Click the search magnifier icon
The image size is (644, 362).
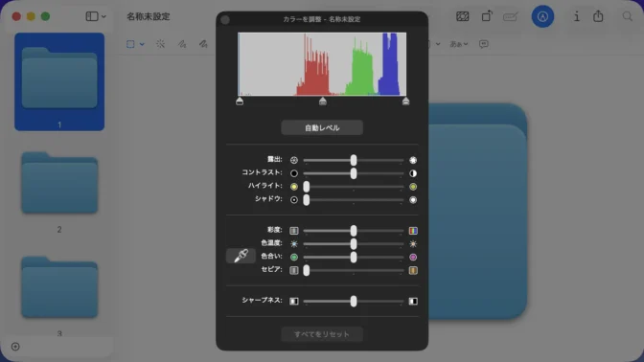[627, 16]
